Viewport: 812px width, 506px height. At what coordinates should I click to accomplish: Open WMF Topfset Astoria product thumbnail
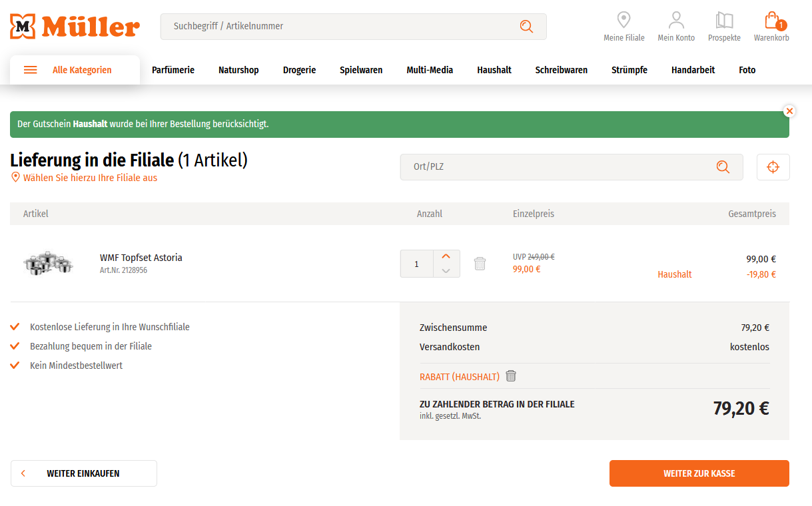point(48,264)
